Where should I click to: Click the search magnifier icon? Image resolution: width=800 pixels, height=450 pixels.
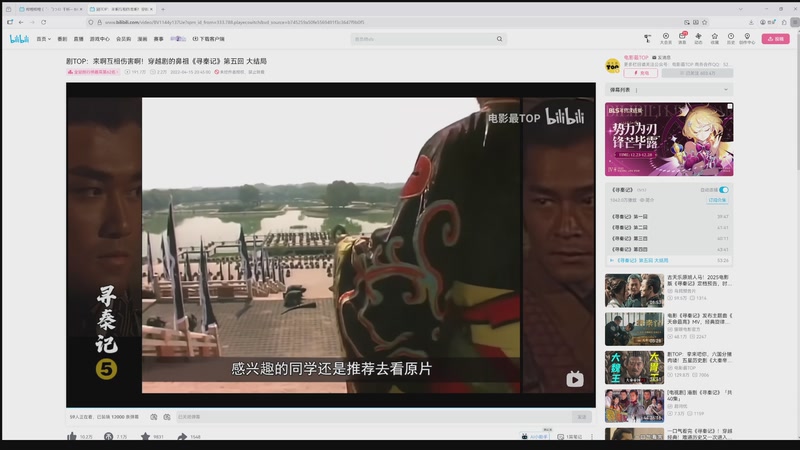point(499,39)
